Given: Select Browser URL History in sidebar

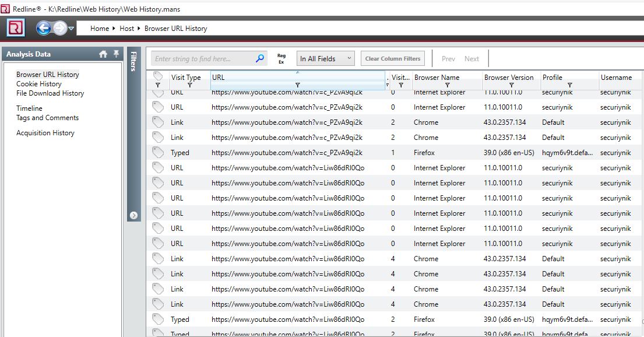Looking at the screenshot, I should [48, 75].
